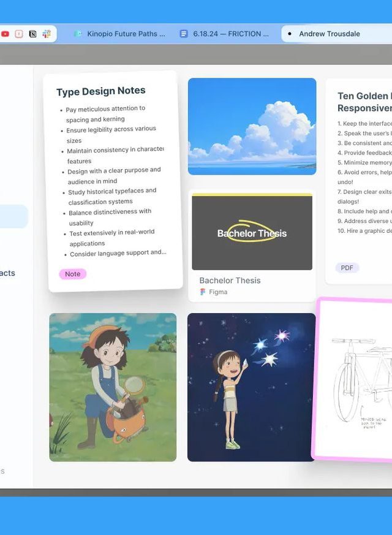The image size is (392, 535).
Task: Select the bicycle sketch card
Action: [355, 379]
